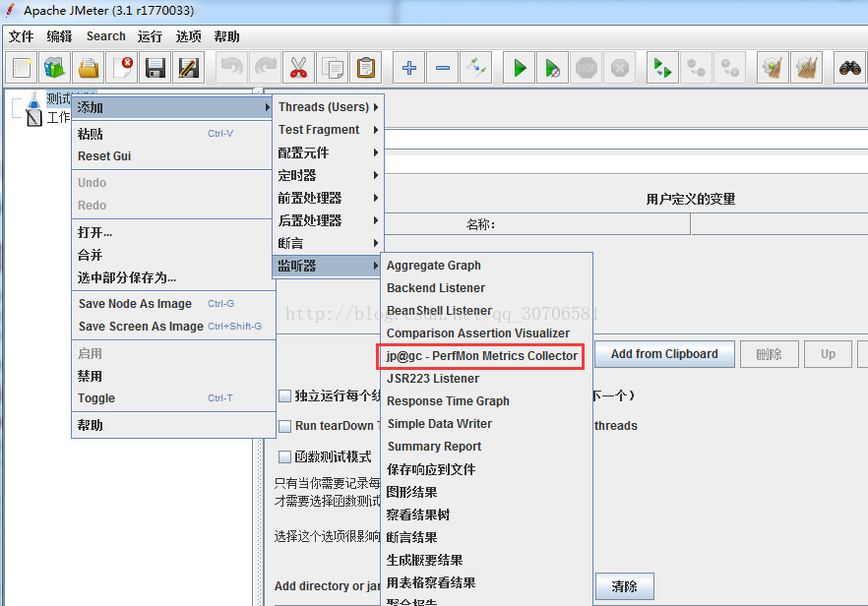Click the Paste clipboard icon
This screenshot has width=868, height=606.
(x=365, y=68)
